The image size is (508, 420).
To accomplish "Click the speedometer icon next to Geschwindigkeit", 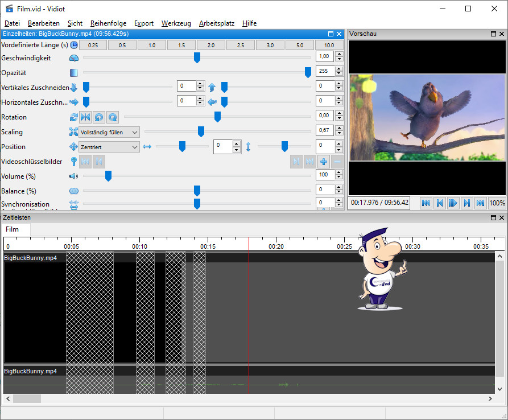I will point(74,58).
